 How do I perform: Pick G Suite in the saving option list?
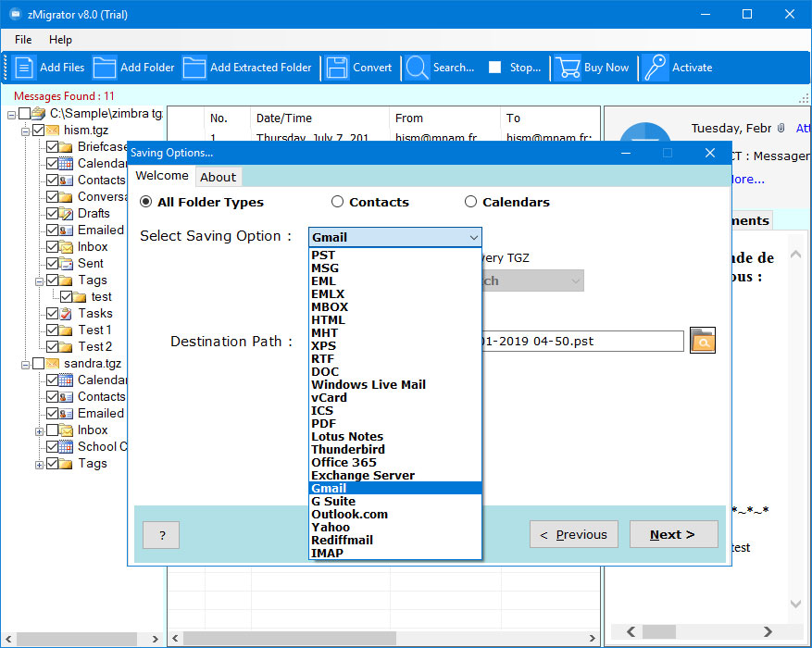coord(395,501)
